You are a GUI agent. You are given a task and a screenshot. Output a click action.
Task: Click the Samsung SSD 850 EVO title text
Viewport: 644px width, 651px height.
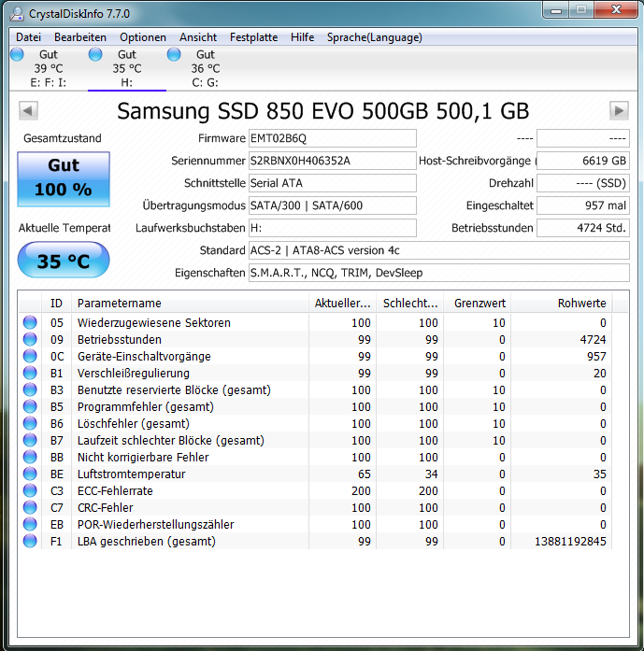[322, 111]
